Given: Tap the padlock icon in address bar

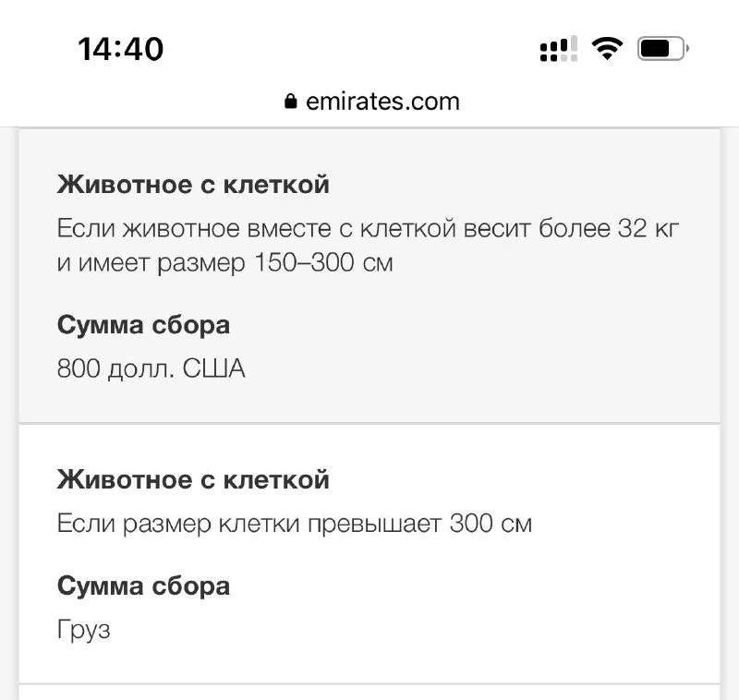Looking at the screenshot, I should click(x=292, y=102).
